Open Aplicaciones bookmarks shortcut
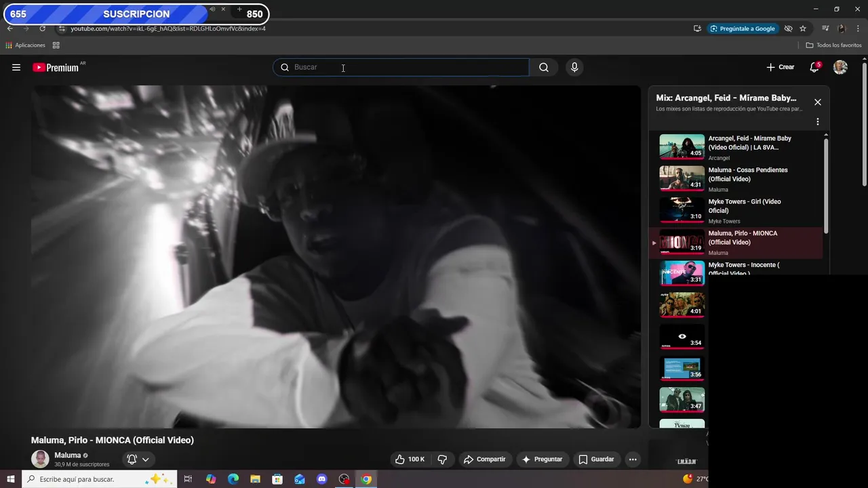Image resolution: width=868 pixels, height=488 pixels. [25, 45]
